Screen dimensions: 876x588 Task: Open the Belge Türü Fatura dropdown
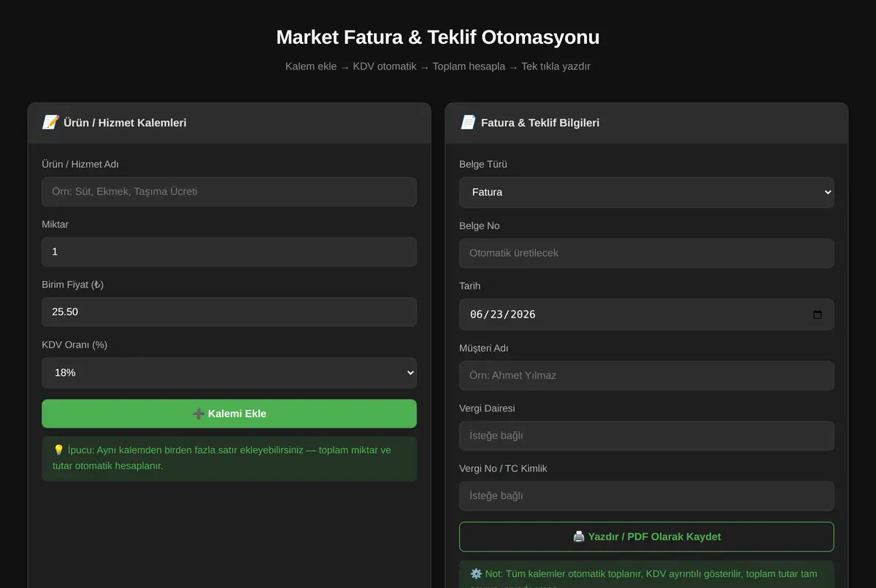[x=647, y=193]
